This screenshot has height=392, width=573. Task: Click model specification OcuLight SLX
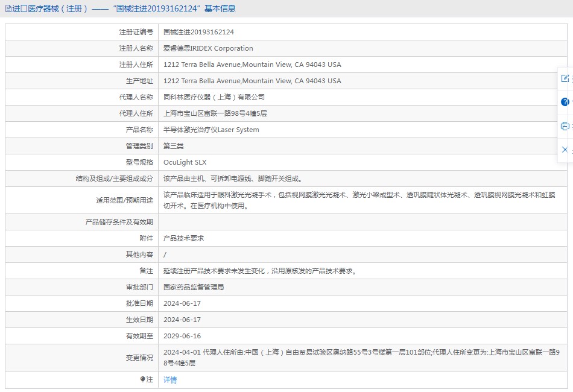point(185,162)
